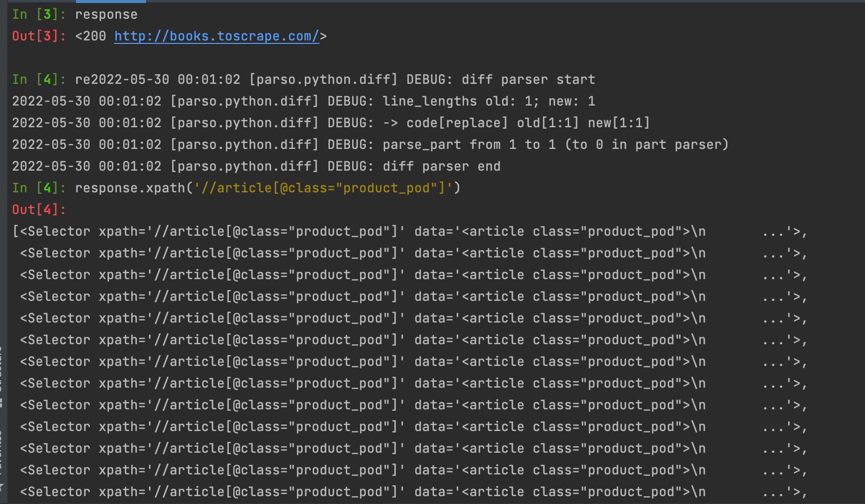Click the "line_lengths old: 1; new: 1" message
865x504 pixels.
click(x=489, y=102)
